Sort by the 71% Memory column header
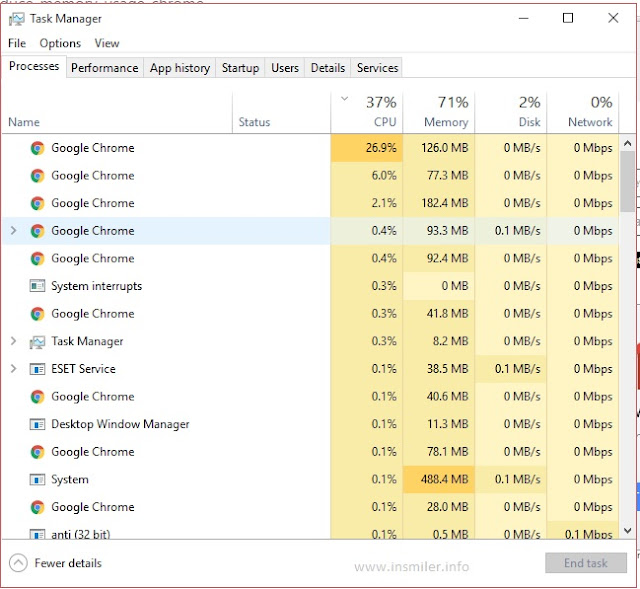 click(x=438, y=113)
